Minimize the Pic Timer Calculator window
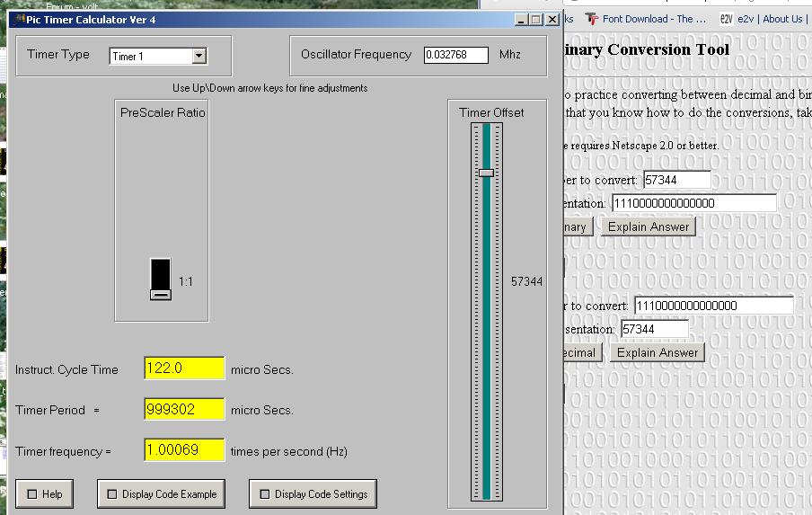 click(x=522, y=20)
